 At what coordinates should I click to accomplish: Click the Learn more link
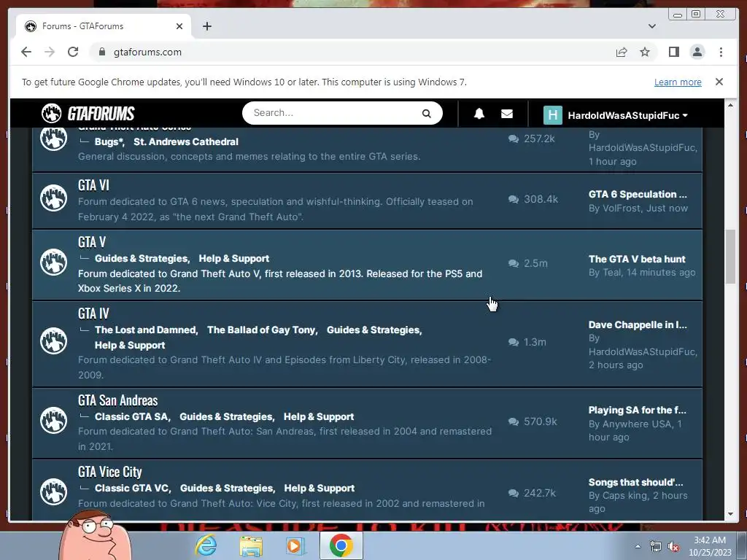(x=678, y=82)
